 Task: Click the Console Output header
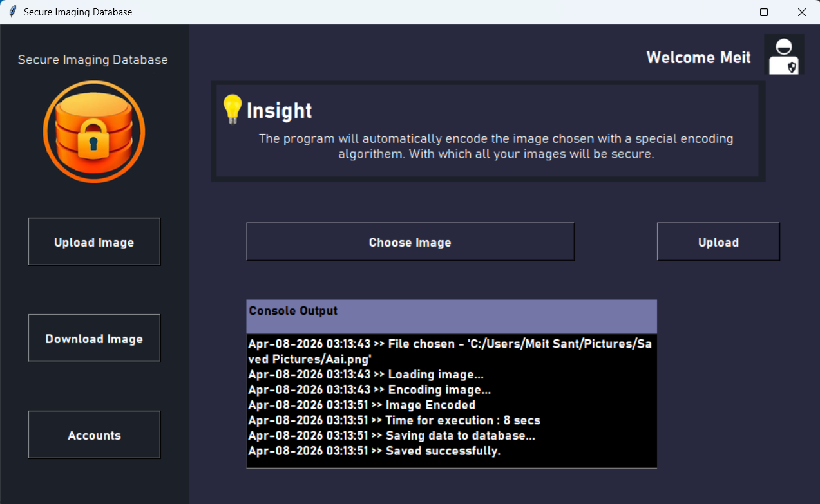click(452, 316)
